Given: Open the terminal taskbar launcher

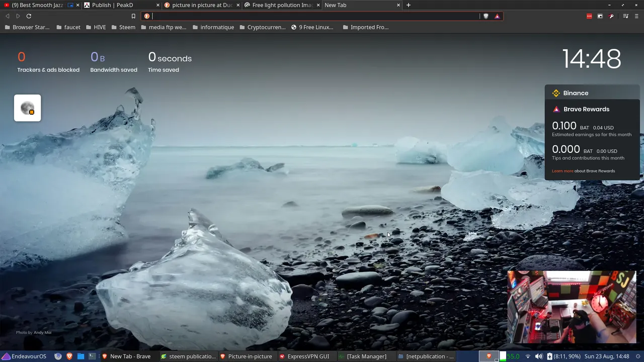Looking at the screenshot, I should pos(92,356).
